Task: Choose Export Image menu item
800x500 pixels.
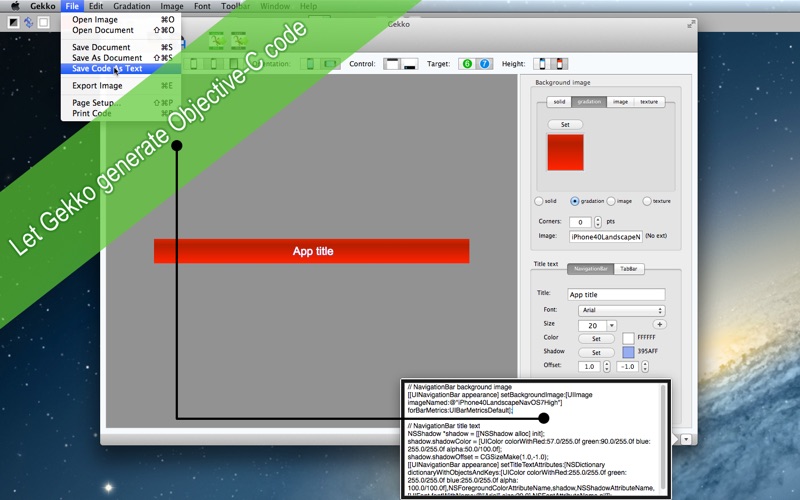Action: 121,86
